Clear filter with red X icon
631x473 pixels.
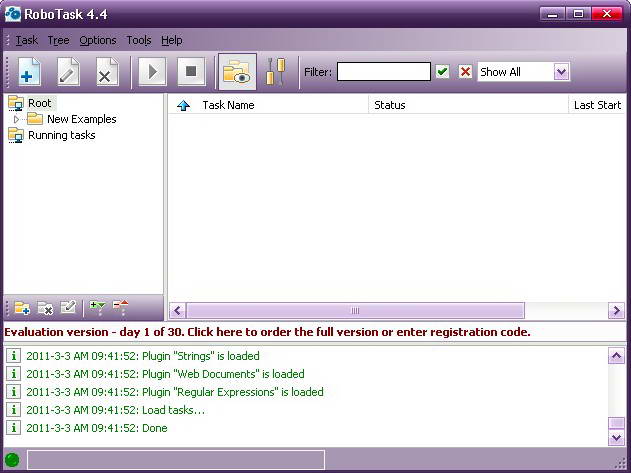465,72
